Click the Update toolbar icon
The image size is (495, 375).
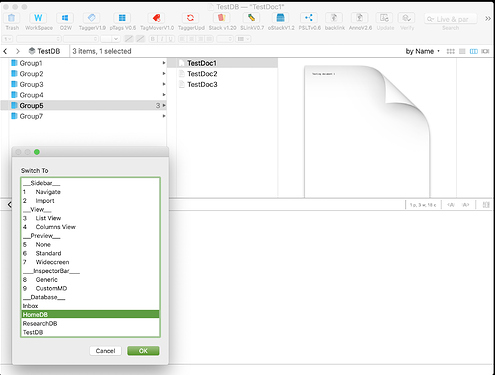tap(385, 18)
